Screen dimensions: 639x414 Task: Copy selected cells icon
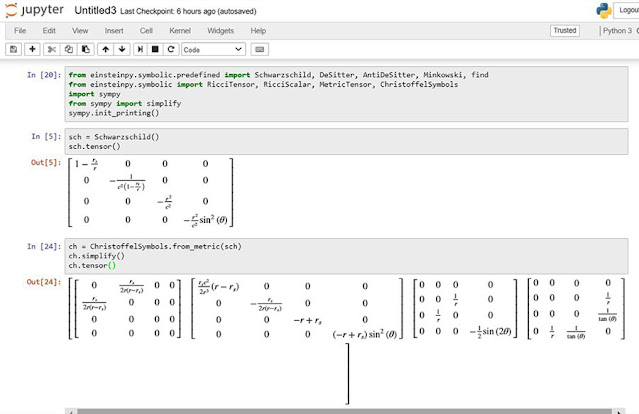[x=69, y=49]
